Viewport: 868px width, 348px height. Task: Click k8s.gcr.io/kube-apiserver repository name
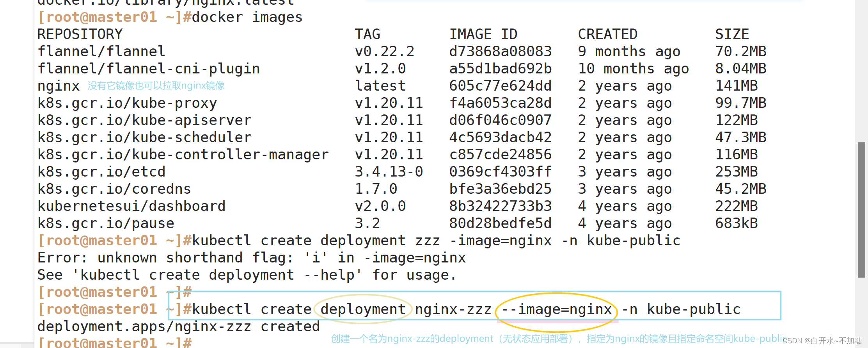[144, 120]
